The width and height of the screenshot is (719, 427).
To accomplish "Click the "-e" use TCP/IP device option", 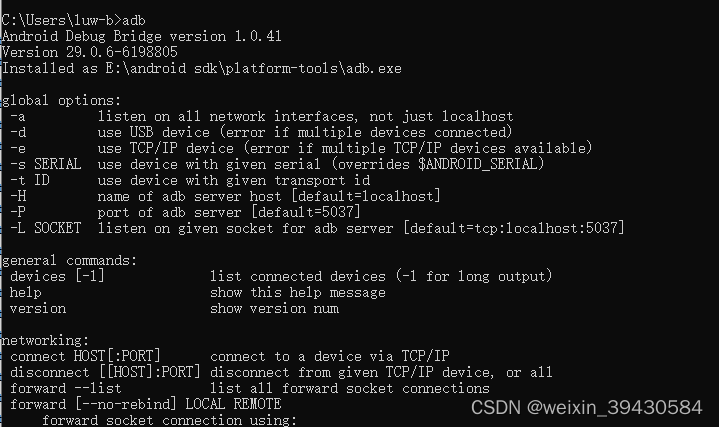I will pos(18,148).
